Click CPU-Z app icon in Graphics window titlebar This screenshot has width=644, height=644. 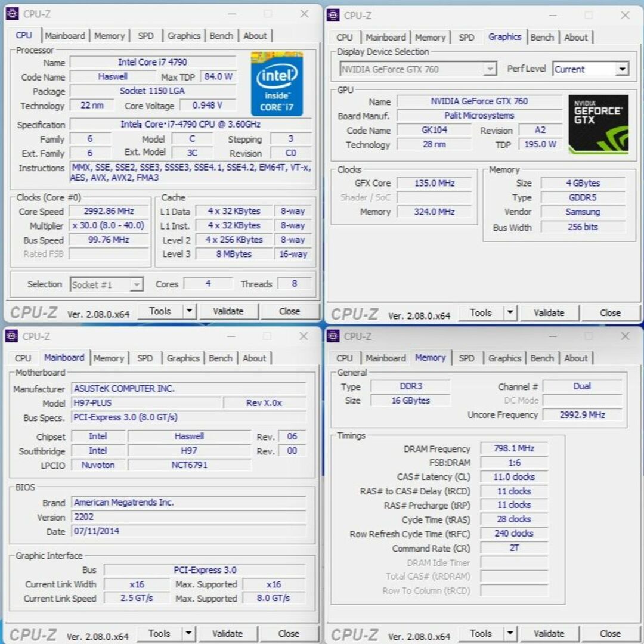tap(333, 15)
